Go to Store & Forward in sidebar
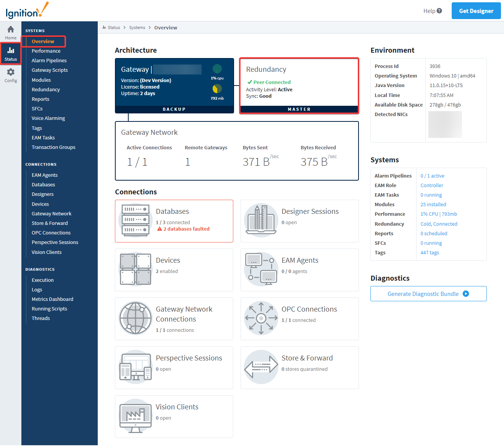The width and height of the screenshot is (504, 446). pyautogui.click(x=50, y=223)
